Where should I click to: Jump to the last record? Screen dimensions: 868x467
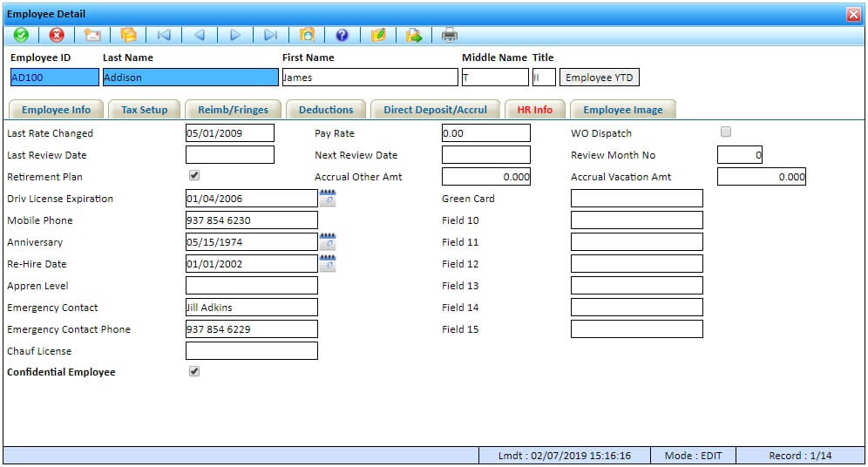click(271, 35)
